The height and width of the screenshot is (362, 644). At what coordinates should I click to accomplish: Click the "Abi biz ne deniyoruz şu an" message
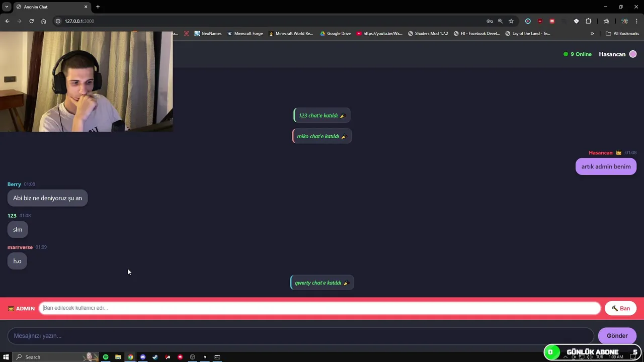47,198
